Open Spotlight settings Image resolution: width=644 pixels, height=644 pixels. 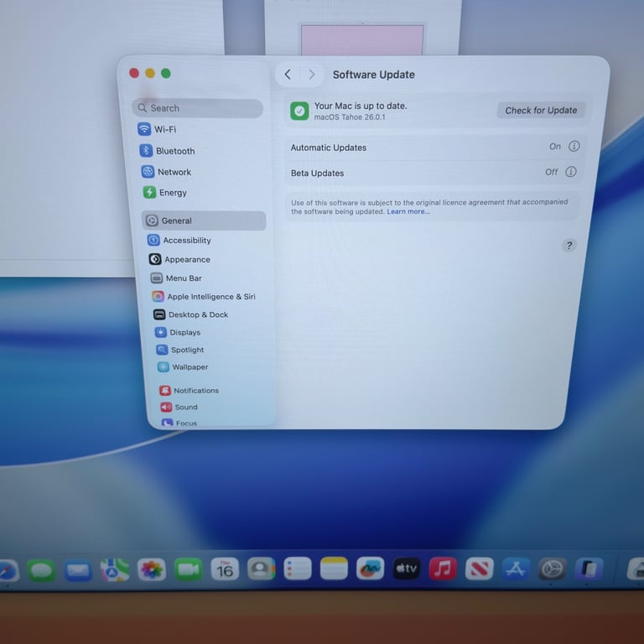click(x=180, y=350)
